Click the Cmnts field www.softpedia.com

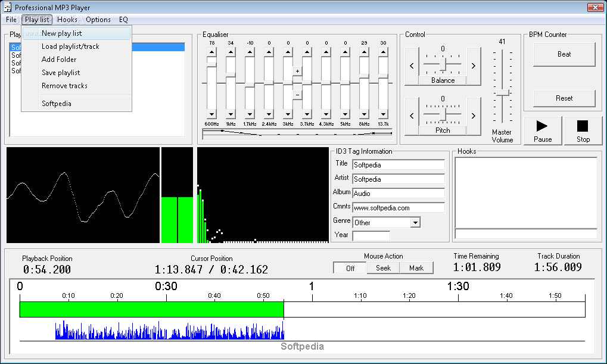(x=399, y=208)
